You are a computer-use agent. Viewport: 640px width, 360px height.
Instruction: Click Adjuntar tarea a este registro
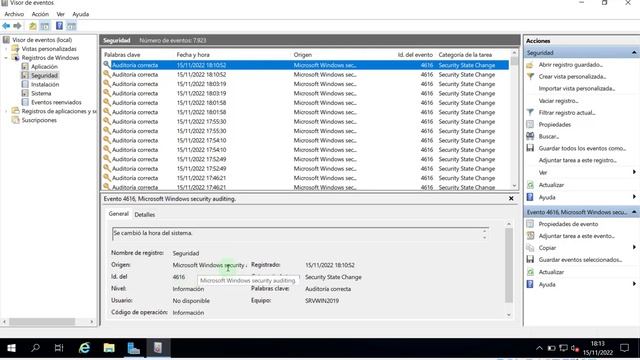(x=577, y=160)
